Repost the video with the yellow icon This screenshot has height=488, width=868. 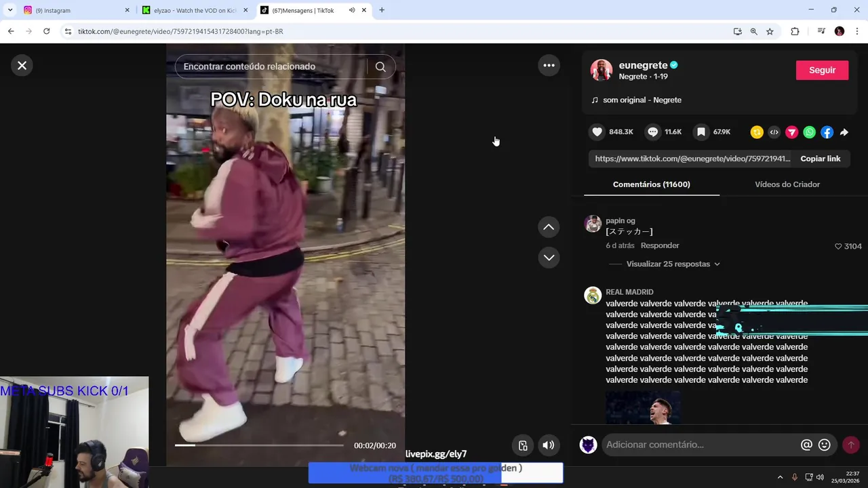[757, 132]
